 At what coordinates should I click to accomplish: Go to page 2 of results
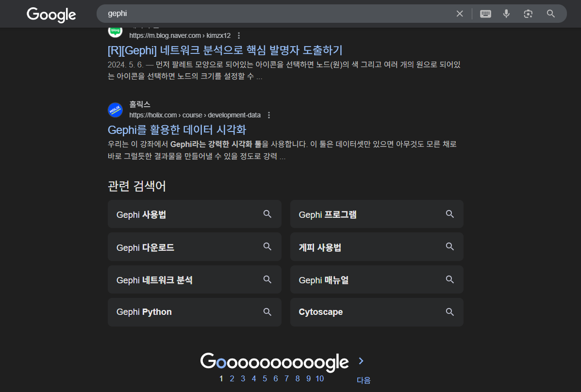click(232, 378)
